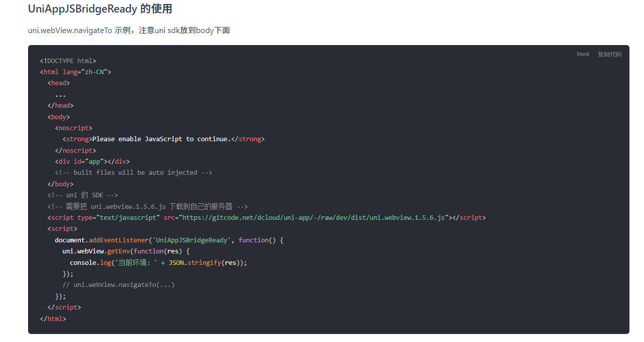Click the "zh-CN" lang attribute value
The height and width of the screenshot is (342, 644).
94,72
